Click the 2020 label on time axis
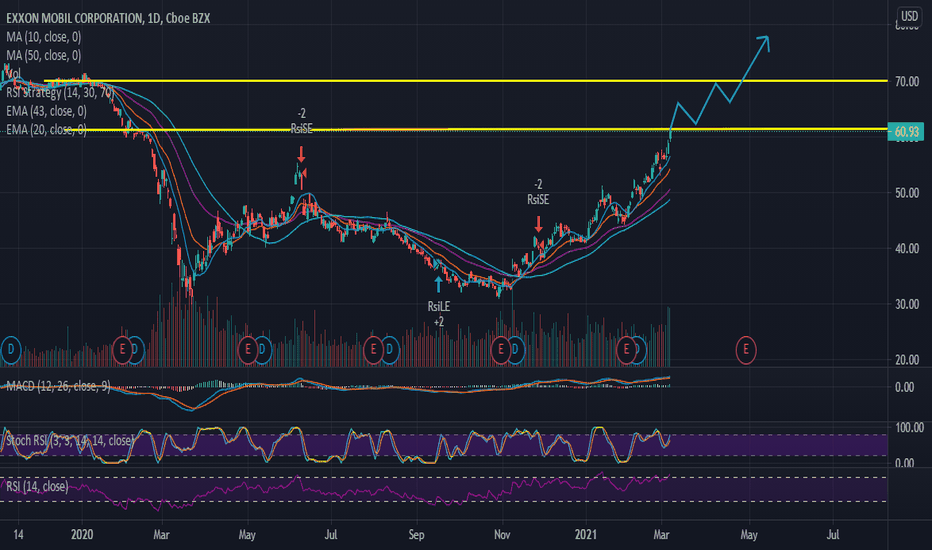Screen dimensions: 932x550 coord(82,534)
